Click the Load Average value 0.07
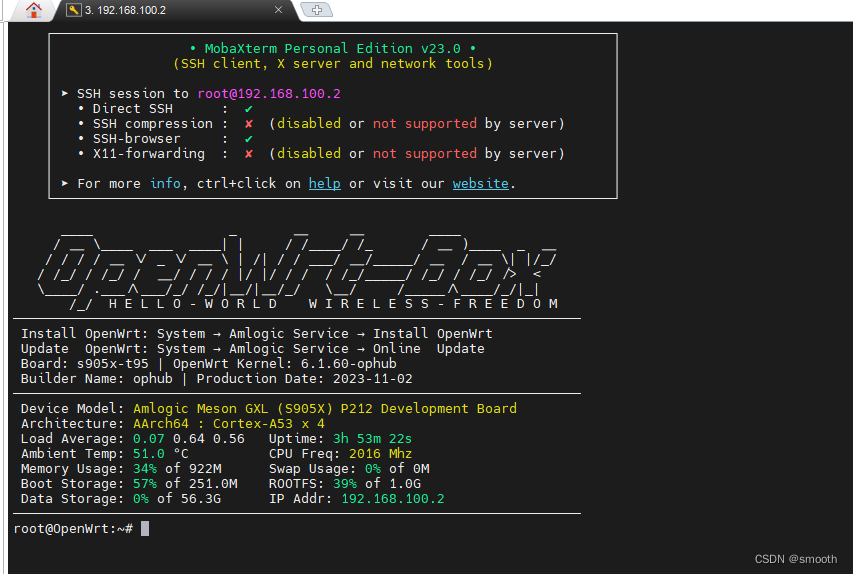The width and height of the screenshot is (853, 574). 149,439
